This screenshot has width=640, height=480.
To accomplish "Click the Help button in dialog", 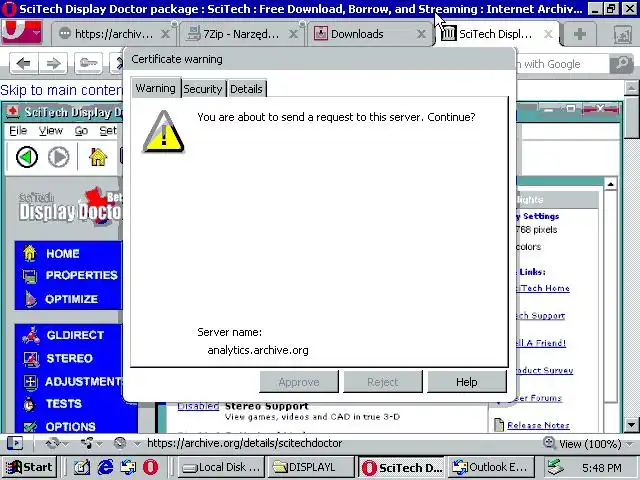I will (x=467, y=382).
